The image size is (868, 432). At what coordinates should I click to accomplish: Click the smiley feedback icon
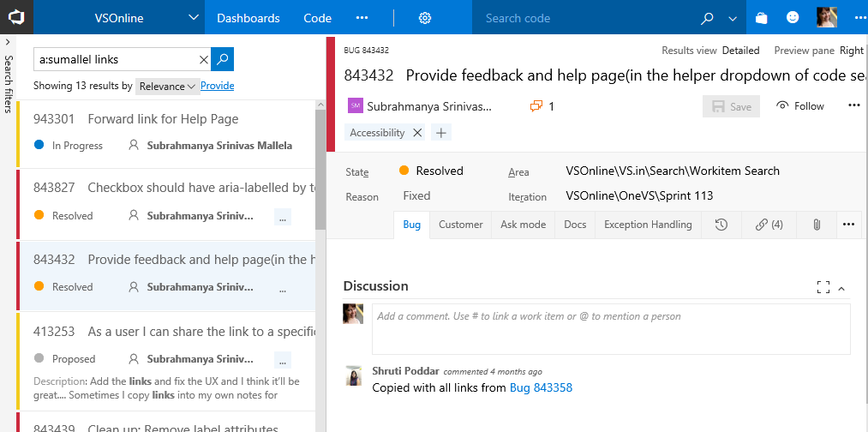coord(793,18)
